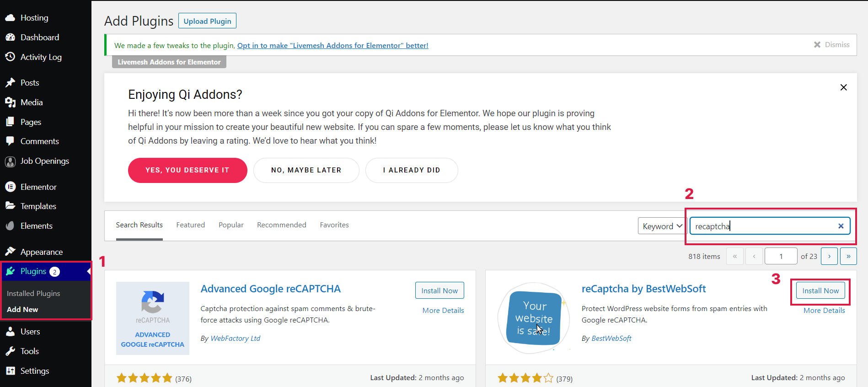
Task: Click the Activity Log clock icon
Action: tap(10, 57)
